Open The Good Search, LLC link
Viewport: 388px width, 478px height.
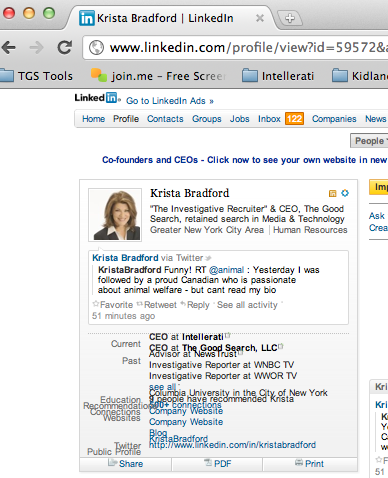230,348
